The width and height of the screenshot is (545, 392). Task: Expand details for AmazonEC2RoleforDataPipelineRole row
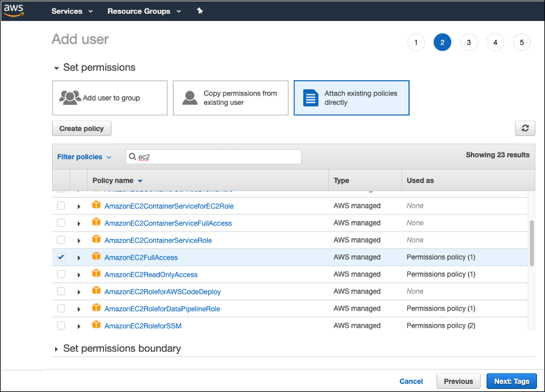pos(79,309)
